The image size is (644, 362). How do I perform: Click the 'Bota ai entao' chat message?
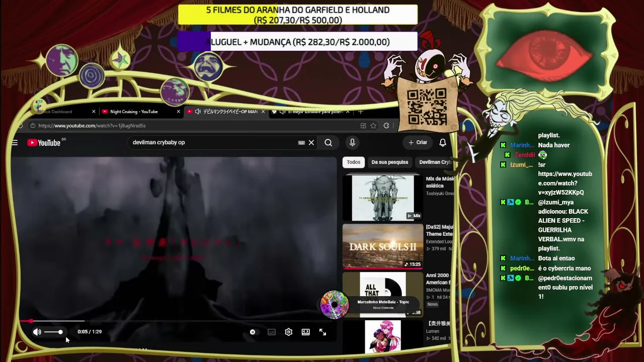[556, 258]
